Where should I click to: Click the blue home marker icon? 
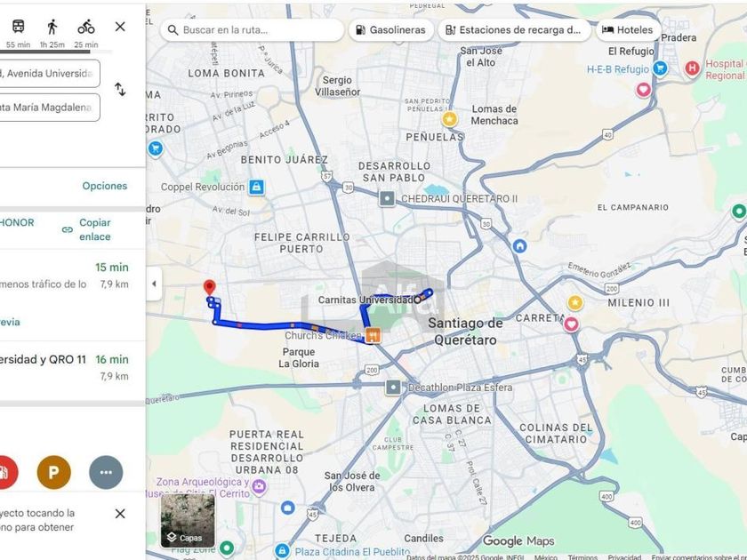pyautogui.click(x=519, y=246)
